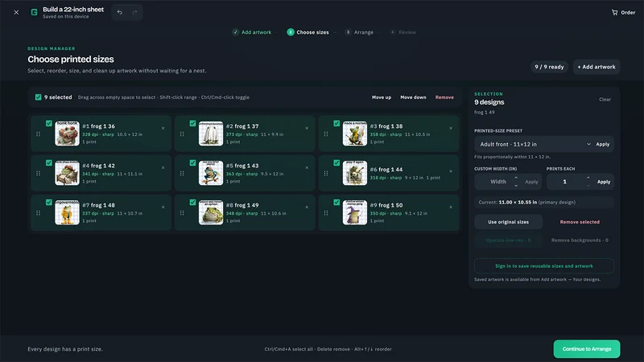644x362 pixels.
Task: Redo the last undone action
Action: (134, 12)
